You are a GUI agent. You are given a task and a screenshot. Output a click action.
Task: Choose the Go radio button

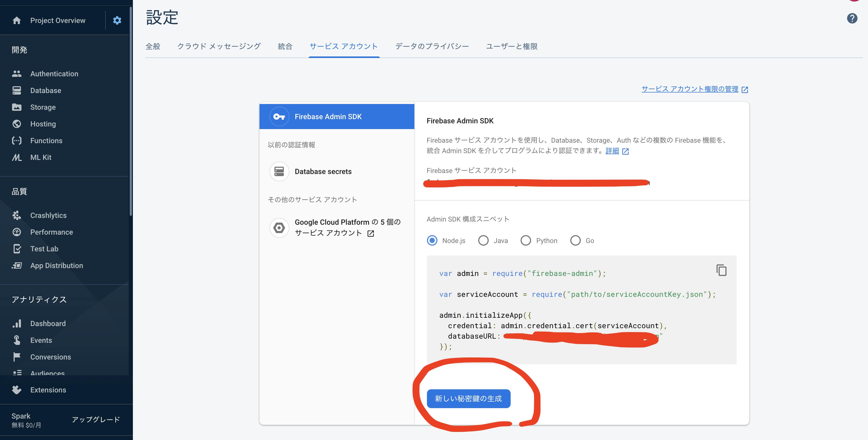point(575,241)
